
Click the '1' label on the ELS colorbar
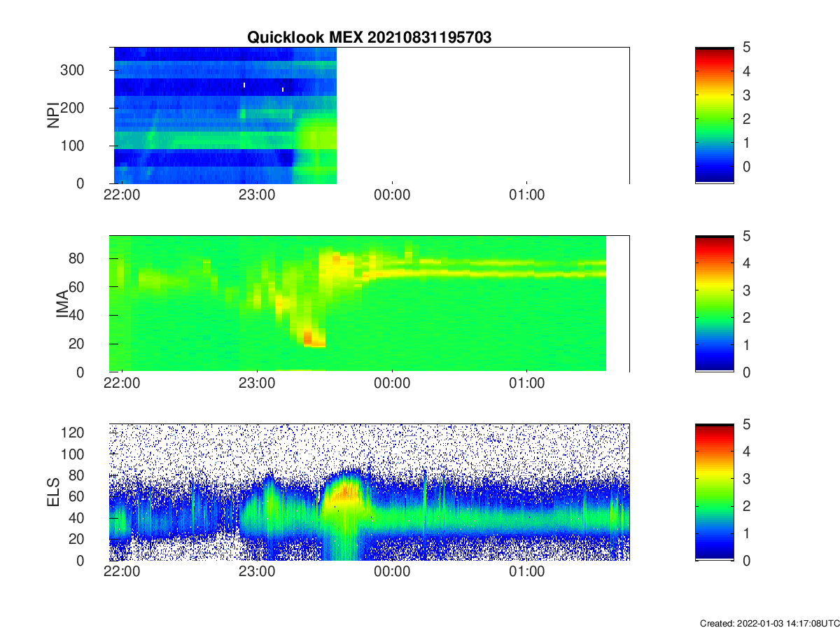click(x=746, y=533)
